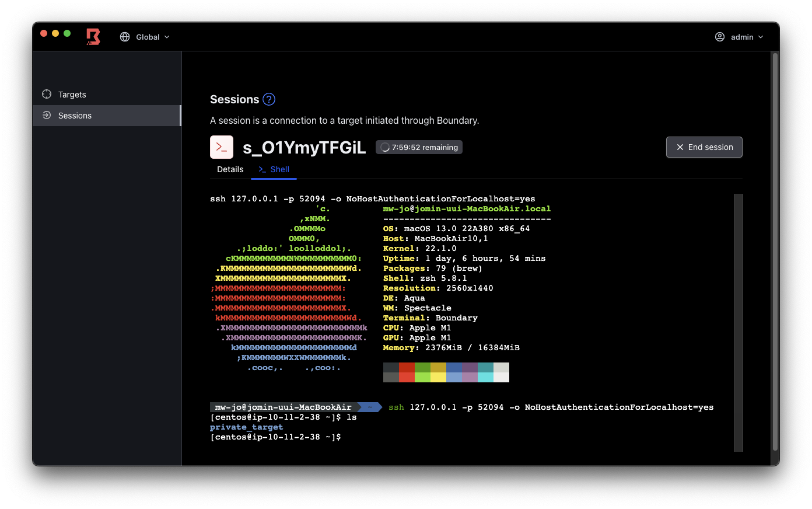
Task: Click the main page vertical scrollbar
Action: click(775, 251)
